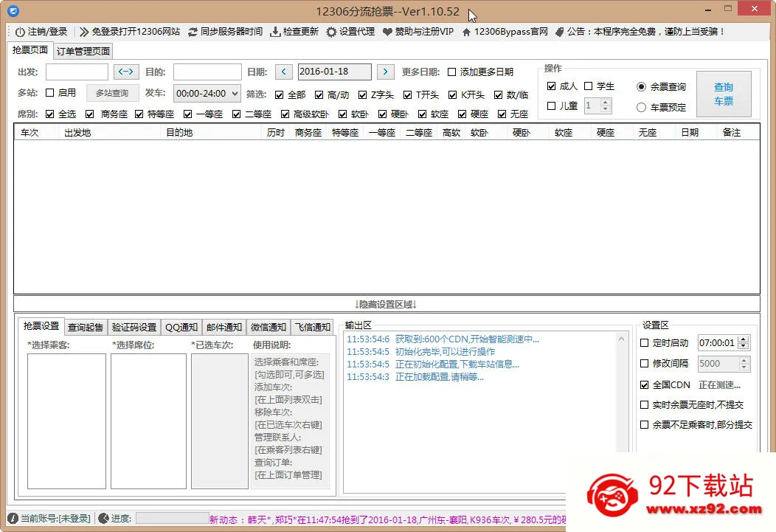Click the 出发 station input field
The image size is (776, 532).
(x=77, y=72)
